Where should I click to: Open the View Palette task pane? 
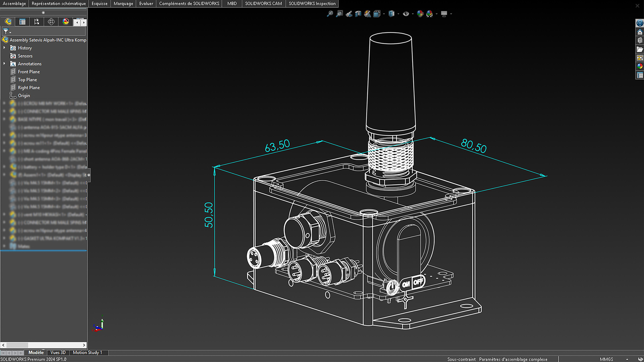click(x=640, y=58)
